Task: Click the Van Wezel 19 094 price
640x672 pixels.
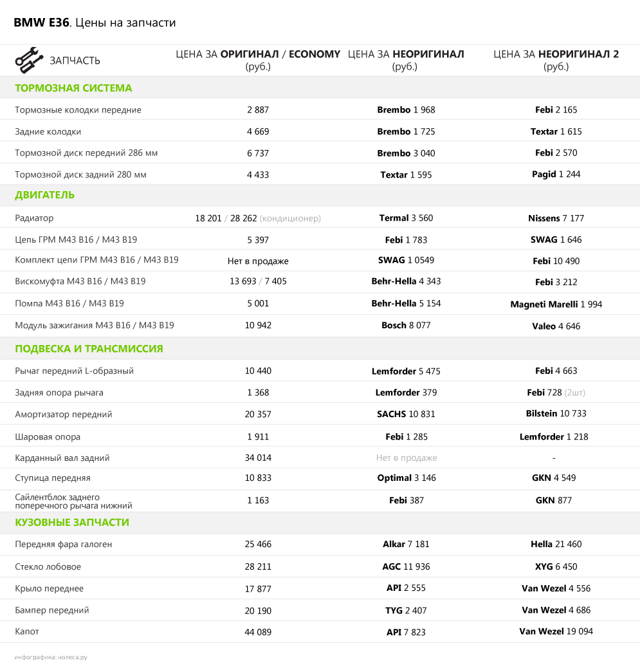Action: [x=556, y=631]
